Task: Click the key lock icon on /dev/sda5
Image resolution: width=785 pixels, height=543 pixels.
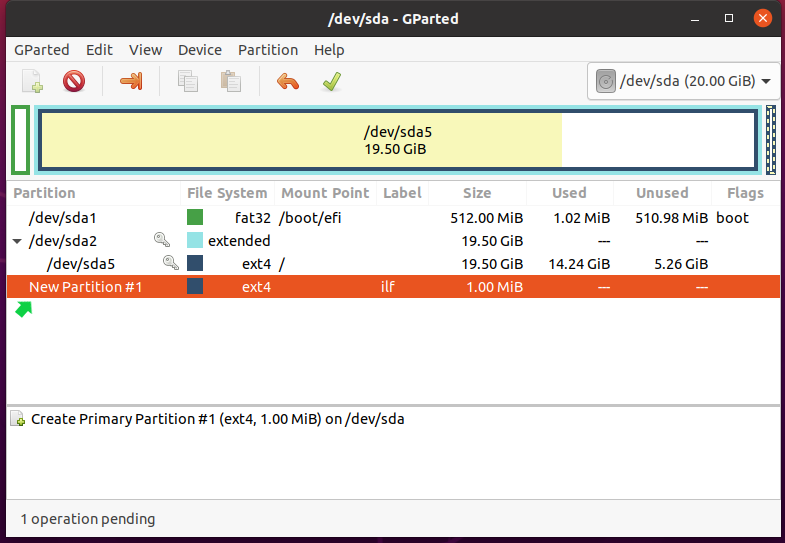Action: tap(171, 263)
